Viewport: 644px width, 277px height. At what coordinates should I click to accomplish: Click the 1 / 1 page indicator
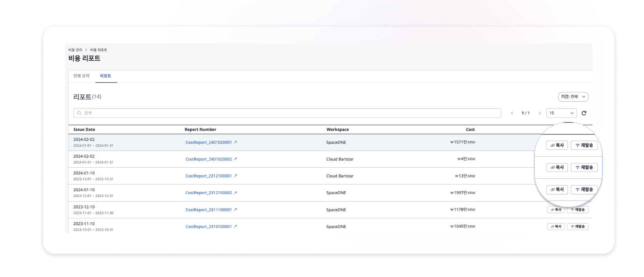point(526,113)
